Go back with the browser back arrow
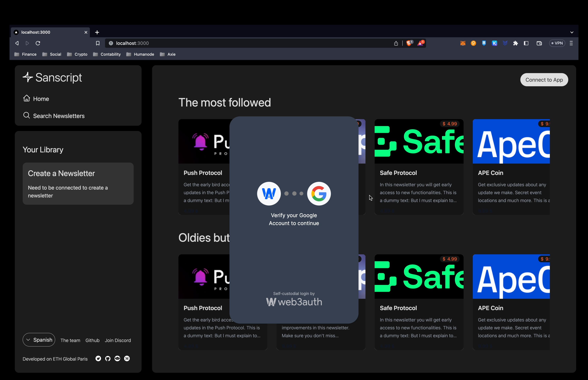The image size is (588, 380). pos(17,43)
